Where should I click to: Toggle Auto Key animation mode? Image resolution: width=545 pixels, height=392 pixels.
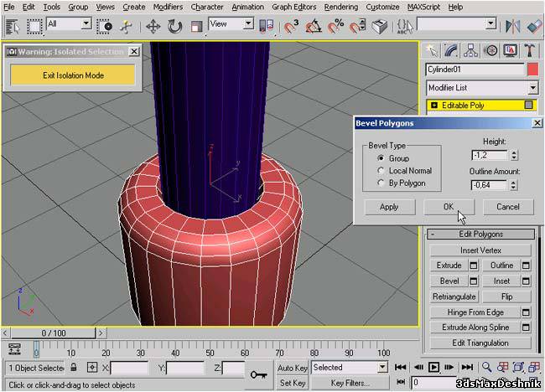click(x=293, y=368)
